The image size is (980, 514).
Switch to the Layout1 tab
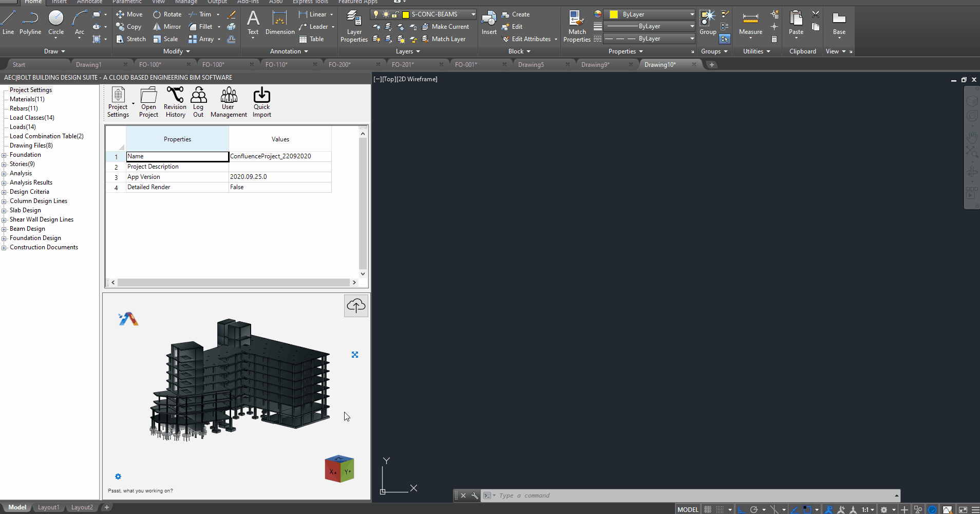coord(49,507)
